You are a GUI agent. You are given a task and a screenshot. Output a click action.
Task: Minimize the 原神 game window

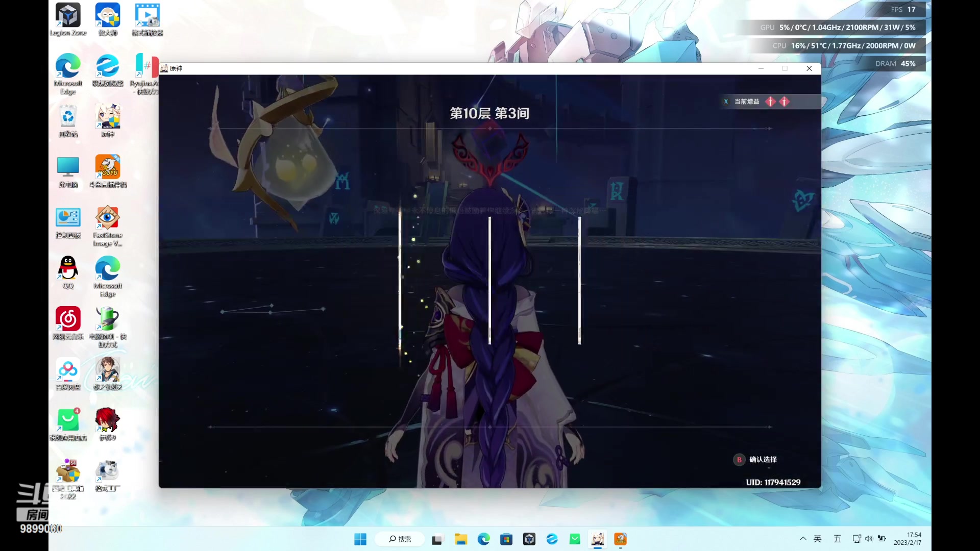pos(761,68)
